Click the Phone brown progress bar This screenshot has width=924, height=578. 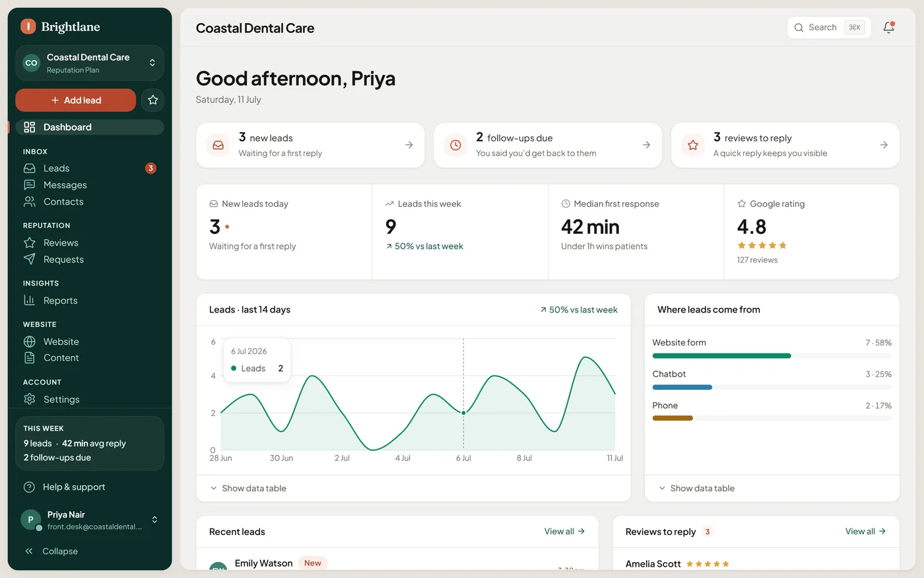coord(673,418)
